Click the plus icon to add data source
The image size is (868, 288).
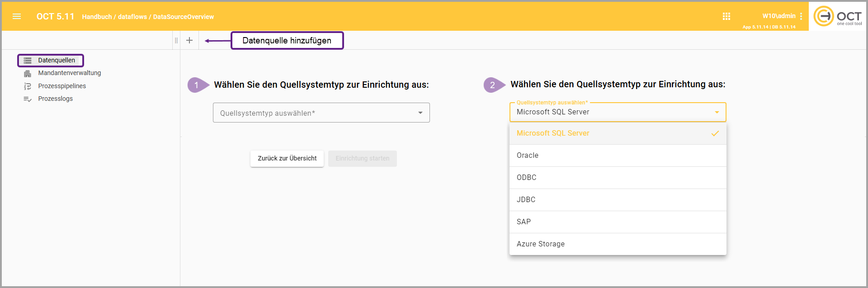point(189,40)
